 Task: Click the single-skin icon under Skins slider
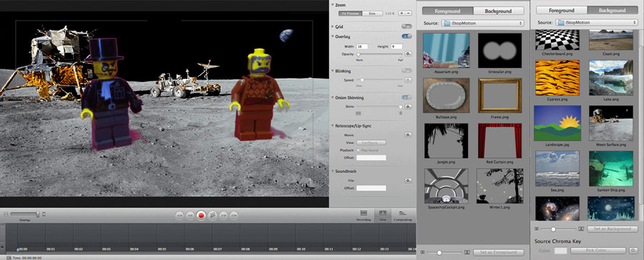tap(401, 112)
